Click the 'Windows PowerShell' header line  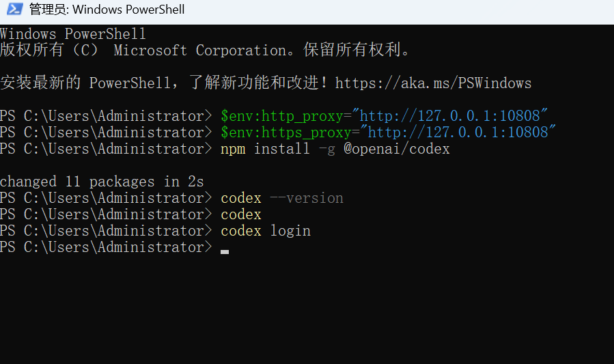click(x=73, y=34)
